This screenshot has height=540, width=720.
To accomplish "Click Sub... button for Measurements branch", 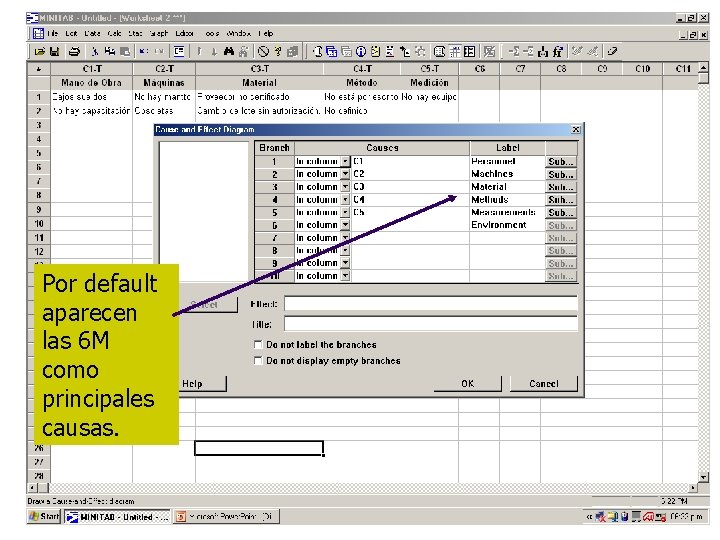I will pyautogui.click(x=561, y=213).
